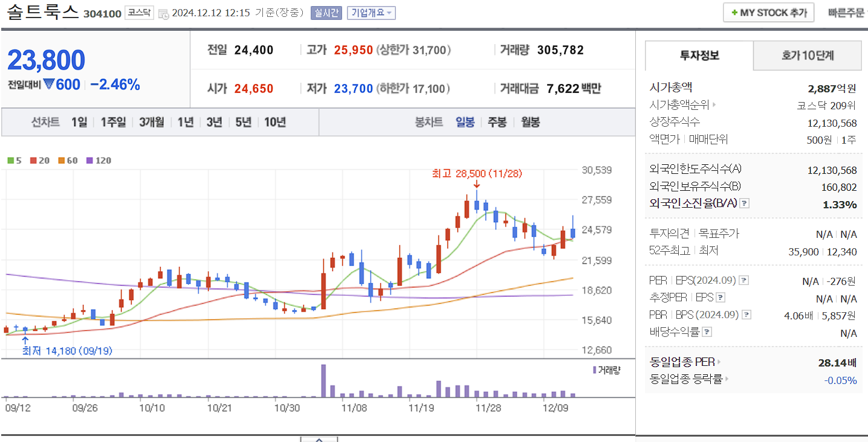Select the 3개월 chart period
This screenshot has width=868, height=442.
pos(151,121)
